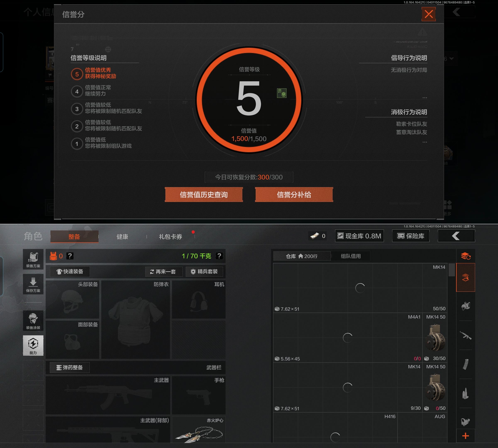Expand 倡导行为说明 ellipsis for more
Viewport: 498px width, 448px height.
[425, 98]
